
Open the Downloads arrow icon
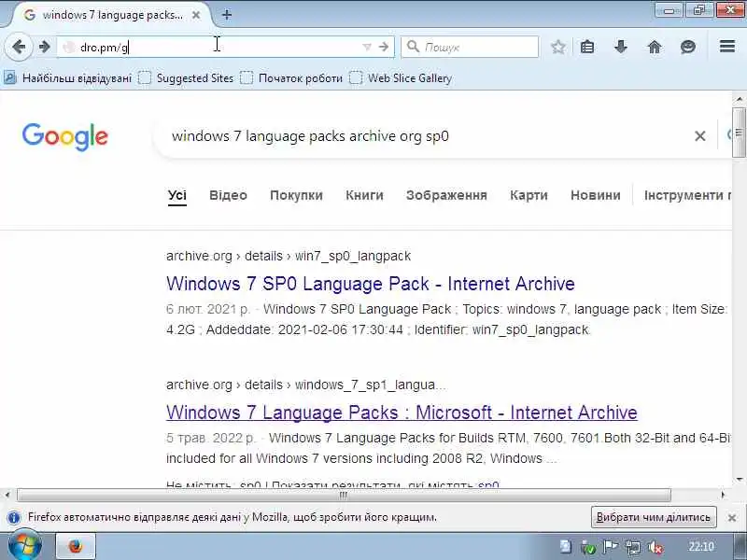(x=620, y=47)
